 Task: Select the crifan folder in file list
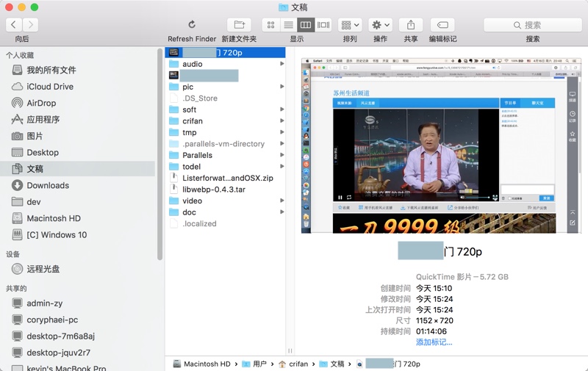[x=193, y=121]
